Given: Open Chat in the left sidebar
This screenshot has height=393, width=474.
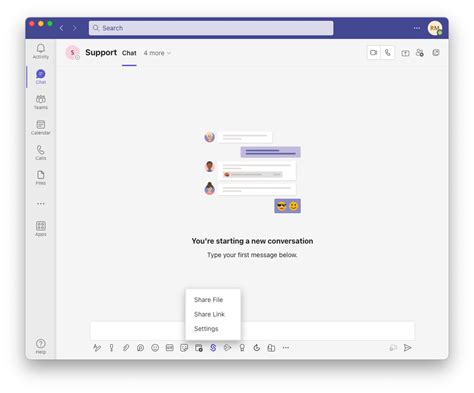Looking at the screenshot, I should [x=41, y=77].
